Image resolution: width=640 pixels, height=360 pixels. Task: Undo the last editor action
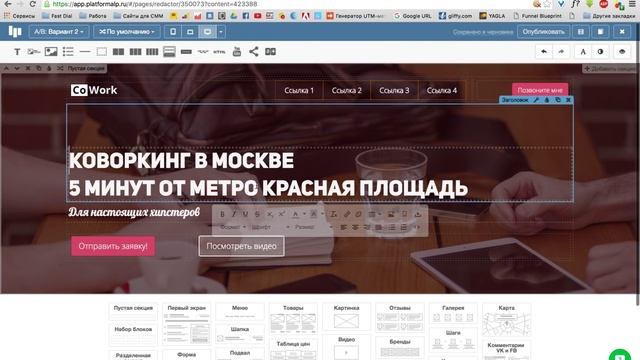pos(544,52)
